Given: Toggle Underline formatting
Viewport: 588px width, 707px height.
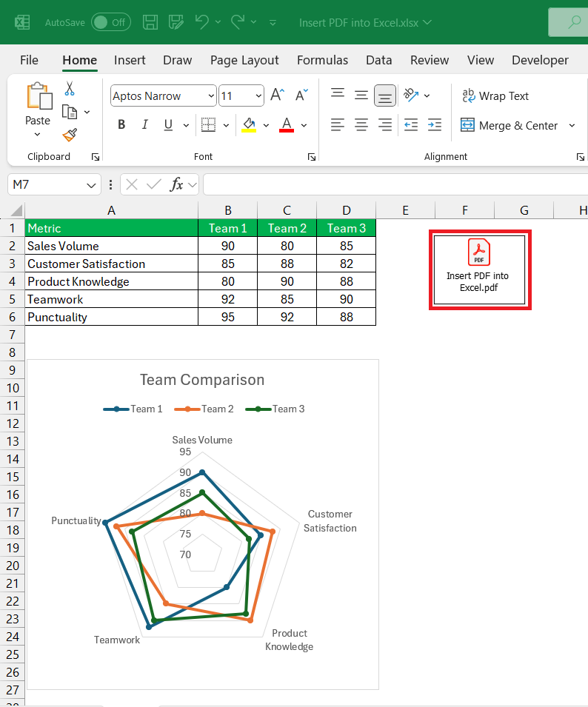Looking at the screenshot, I should click(168, 125).
